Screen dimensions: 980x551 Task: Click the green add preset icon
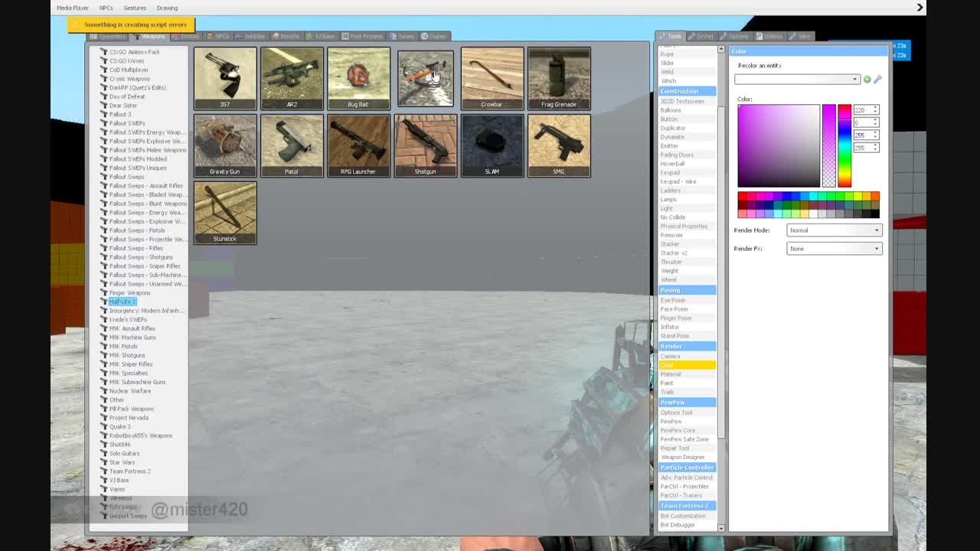(867, 79)
